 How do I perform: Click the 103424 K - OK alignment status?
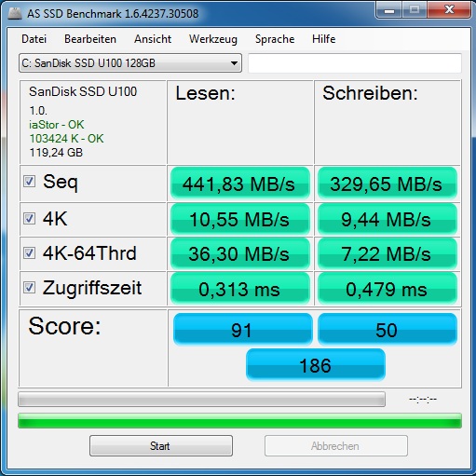66,139
